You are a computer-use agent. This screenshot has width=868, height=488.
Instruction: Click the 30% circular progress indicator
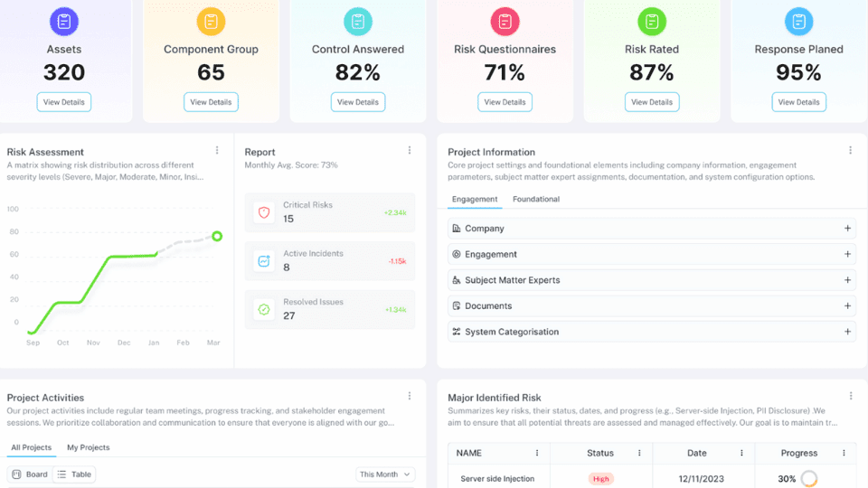(x=809, y=479)
